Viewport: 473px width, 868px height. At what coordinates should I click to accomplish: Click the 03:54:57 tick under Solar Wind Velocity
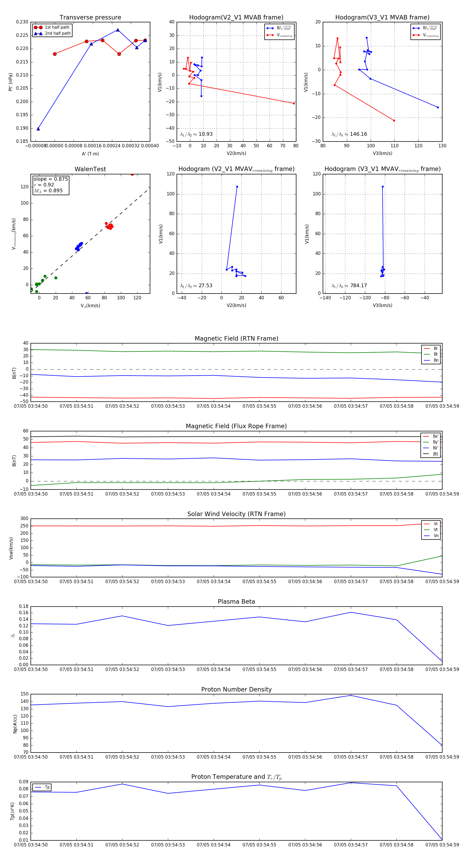click(351, 582)
